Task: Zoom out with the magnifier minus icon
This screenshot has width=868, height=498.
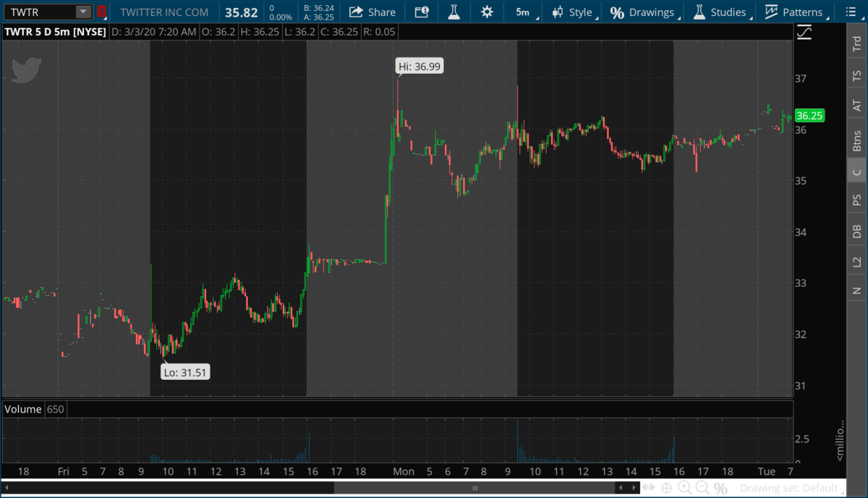Action: tap(702, 489)
